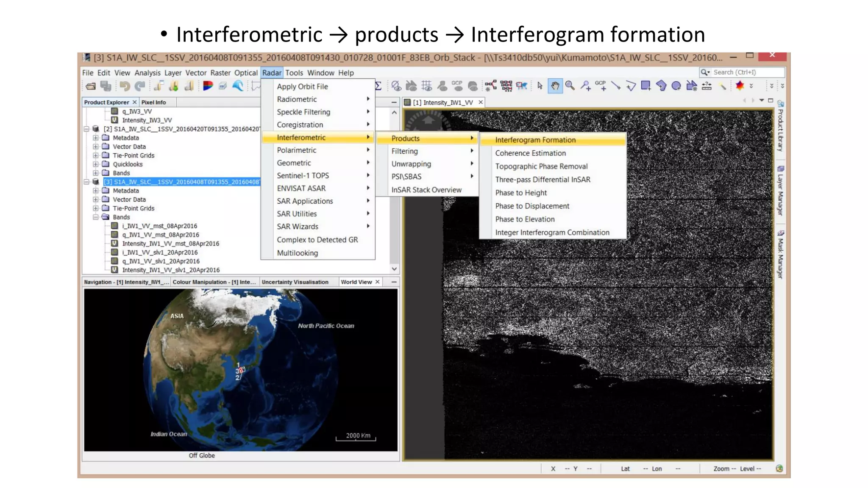Choose Coherence Estimation from submenu

[553, 153]
